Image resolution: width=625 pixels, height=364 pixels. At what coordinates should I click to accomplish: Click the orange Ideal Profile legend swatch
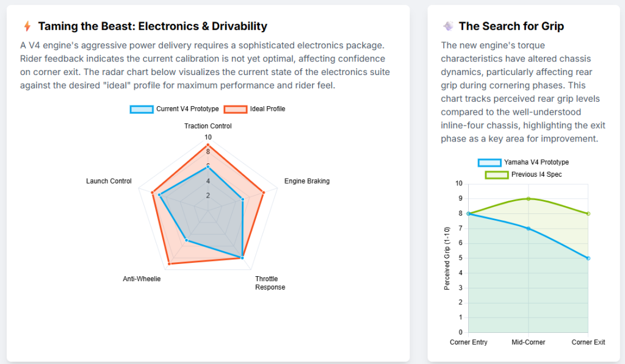pyautogui.click(x=236, y=109)
